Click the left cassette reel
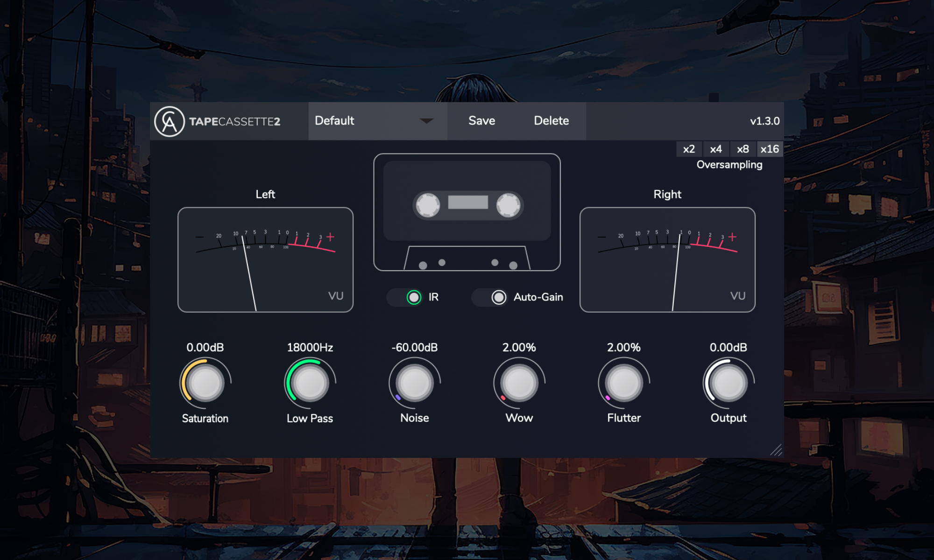The height and width of the screenshot is (560, 934). 428,205
